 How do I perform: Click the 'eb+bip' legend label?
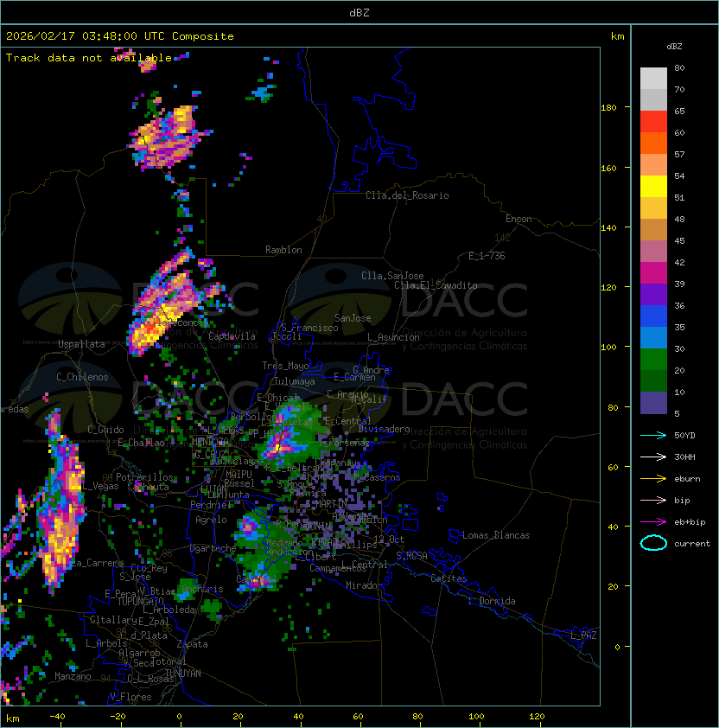(690, 522)
